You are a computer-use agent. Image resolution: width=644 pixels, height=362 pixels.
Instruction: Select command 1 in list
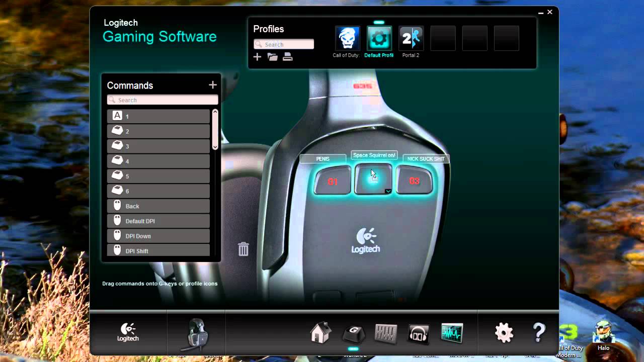coord(158,116)
